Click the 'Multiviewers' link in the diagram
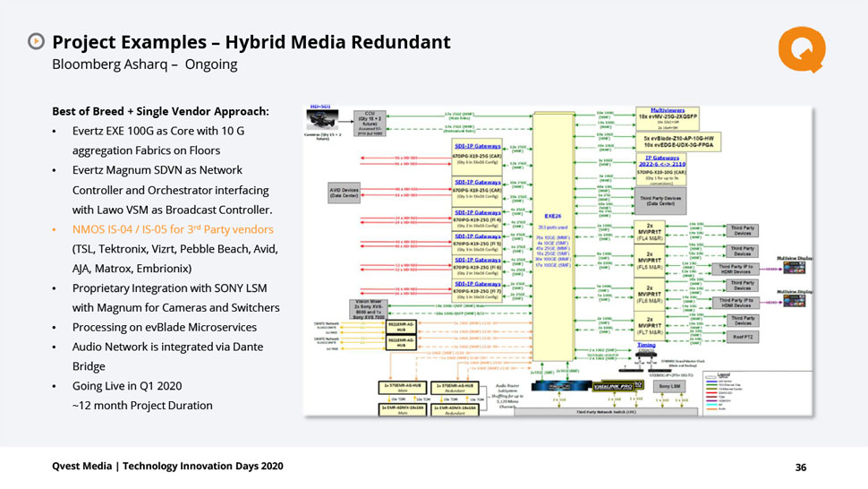This screenshot has width=868, height=489. point(667,110)
